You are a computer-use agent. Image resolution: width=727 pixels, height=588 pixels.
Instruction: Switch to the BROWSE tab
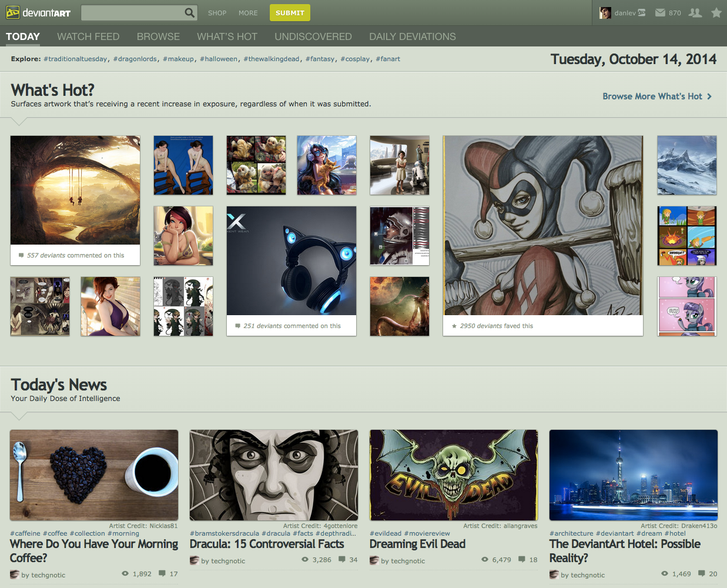pyautogui.click(x=158, y=36)
